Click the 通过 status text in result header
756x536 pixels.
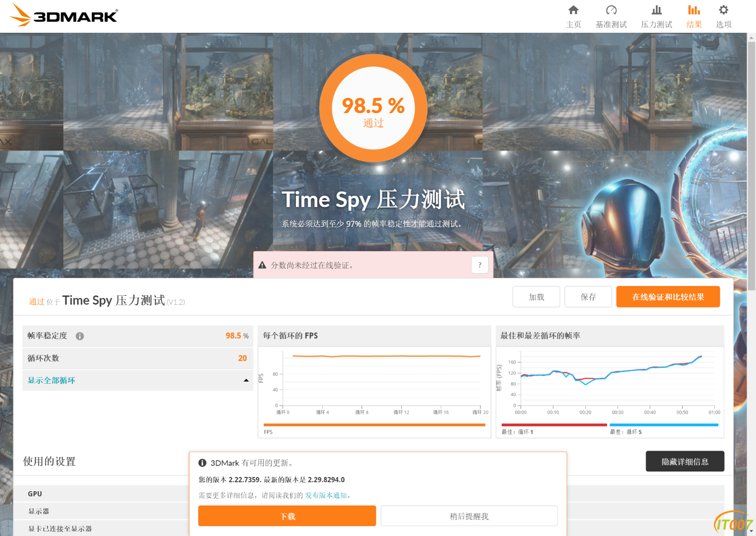click(x=36, y=302)
